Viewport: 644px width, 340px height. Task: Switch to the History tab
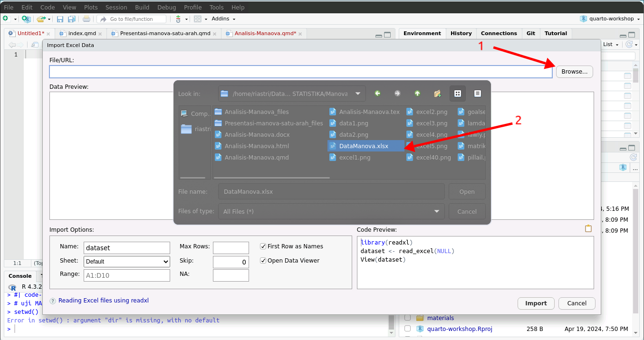(x=461, y=33)
